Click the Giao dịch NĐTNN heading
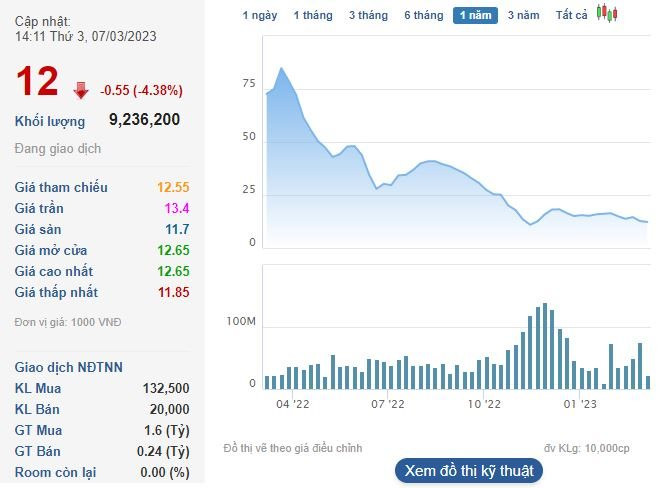This screenshot has height=488, width=663. [69, 367]
